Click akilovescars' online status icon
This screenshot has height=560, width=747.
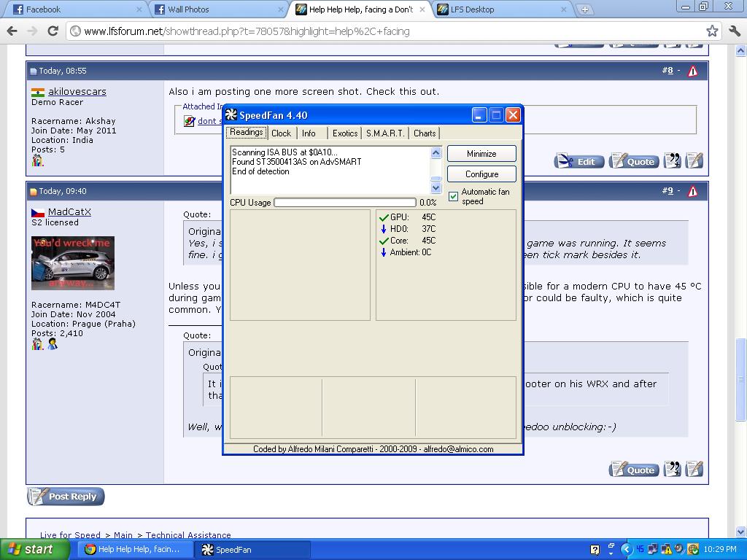tap(38, 161)
